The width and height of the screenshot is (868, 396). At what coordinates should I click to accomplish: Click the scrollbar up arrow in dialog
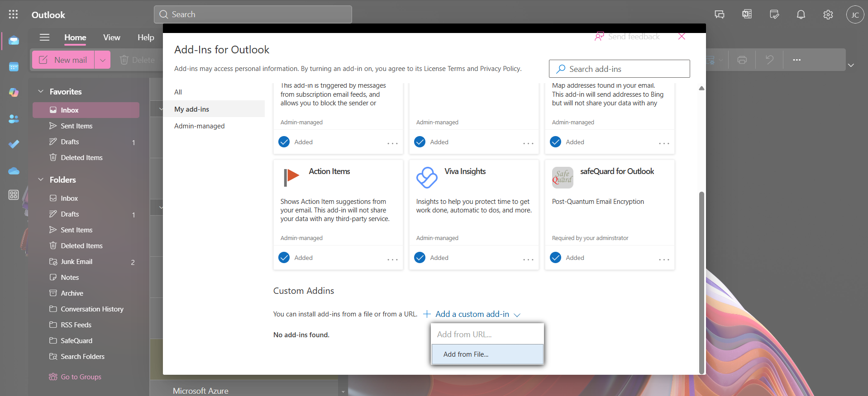[701, 88]
